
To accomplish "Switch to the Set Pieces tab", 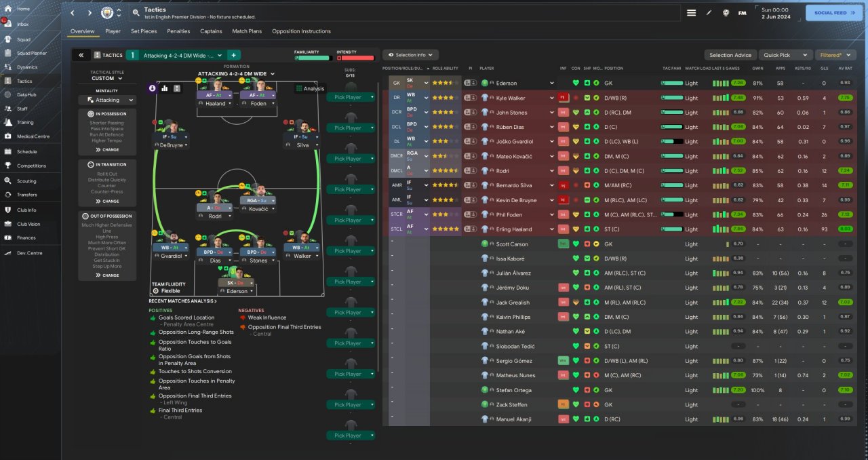I will (x=144, y=31).
